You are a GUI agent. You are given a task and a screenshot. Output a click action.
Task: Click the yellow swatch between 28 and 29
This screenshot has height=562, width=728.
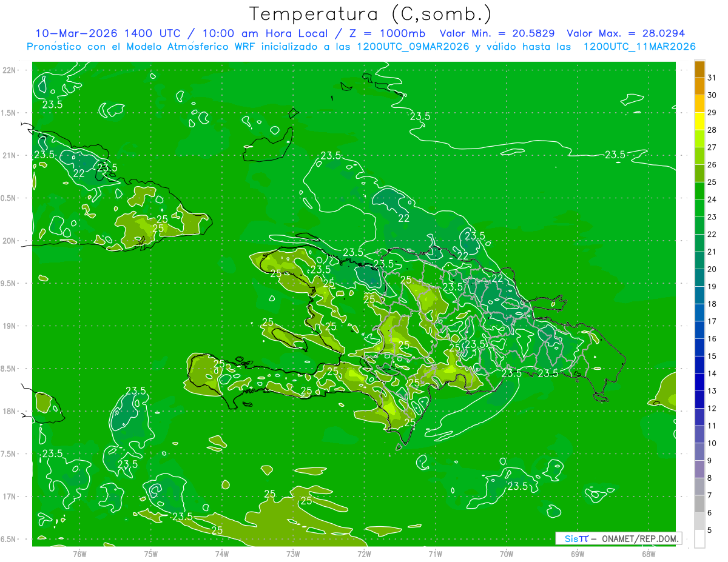pos(699,122)
